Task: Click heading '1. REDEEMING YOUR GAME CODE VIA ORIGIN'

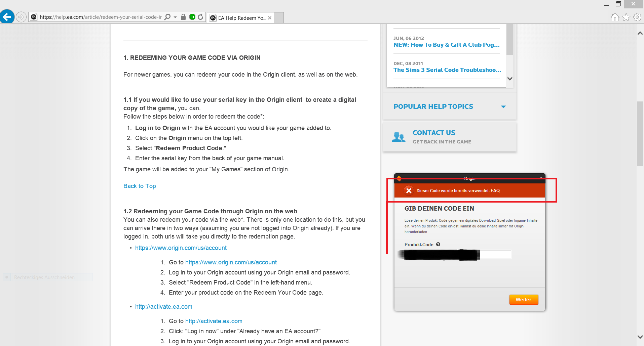Action: pos(192,58)
